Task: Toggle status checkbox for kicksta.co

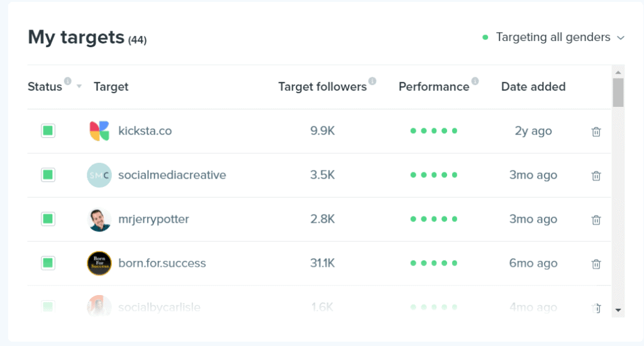Action: [48, 131]
